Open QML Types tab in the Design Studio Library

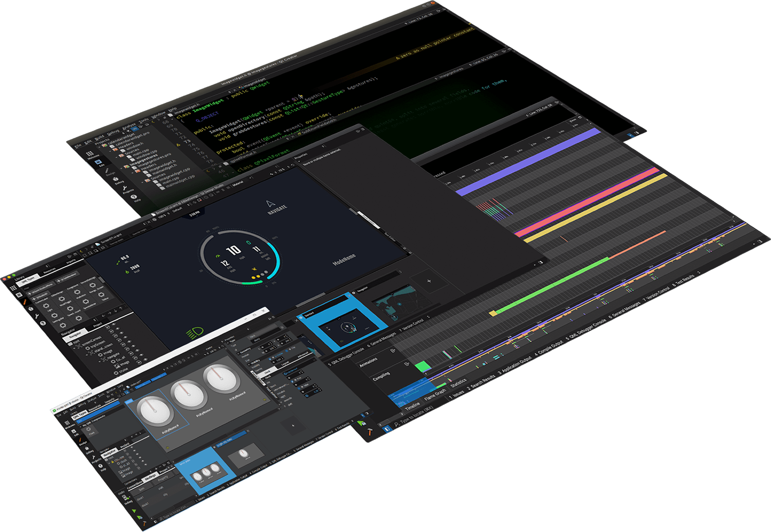[x=28, y=280]
